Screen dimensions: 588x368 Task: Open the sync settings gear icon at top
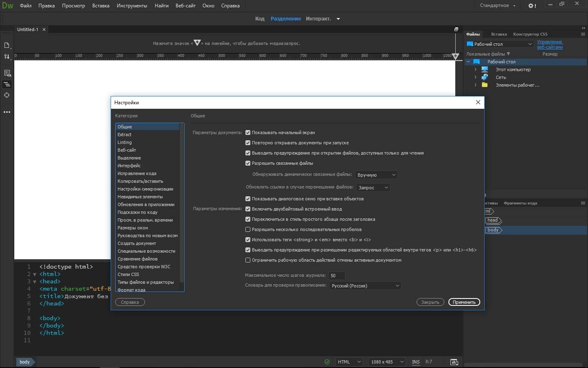(x=532, y=6)
